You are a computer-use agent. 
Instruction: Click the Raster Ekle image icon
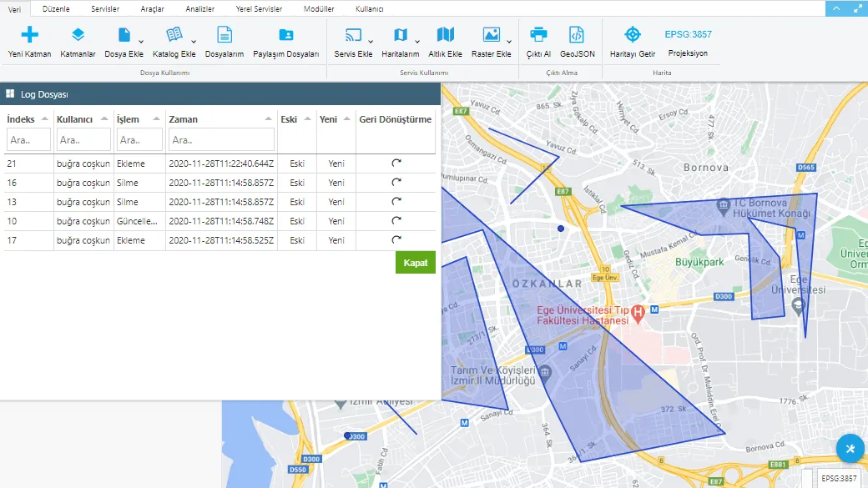click(491, 35)
